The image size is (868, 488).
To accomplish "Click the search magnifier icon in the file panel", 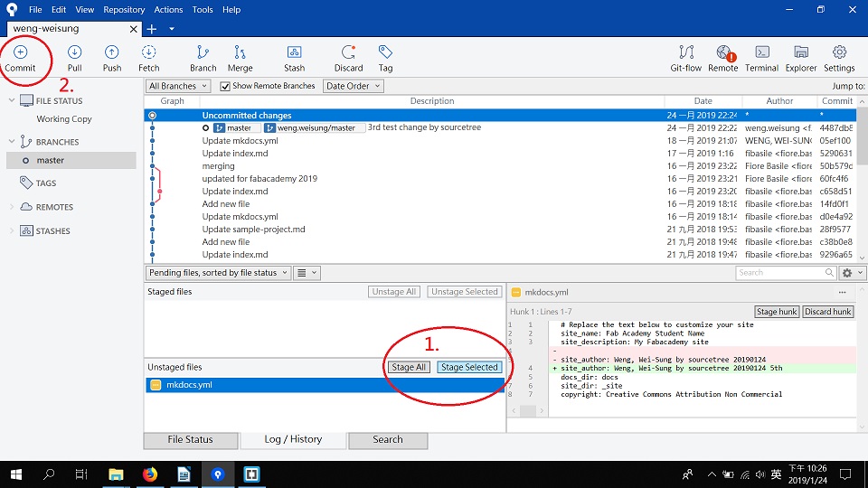I will [x=829, y=272].
